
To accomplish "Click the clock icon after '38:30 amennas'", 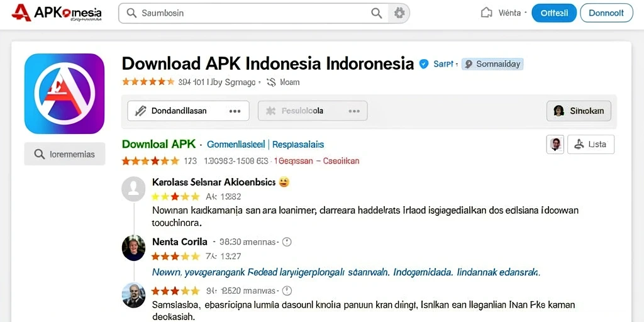I will [x=287, y=242].
